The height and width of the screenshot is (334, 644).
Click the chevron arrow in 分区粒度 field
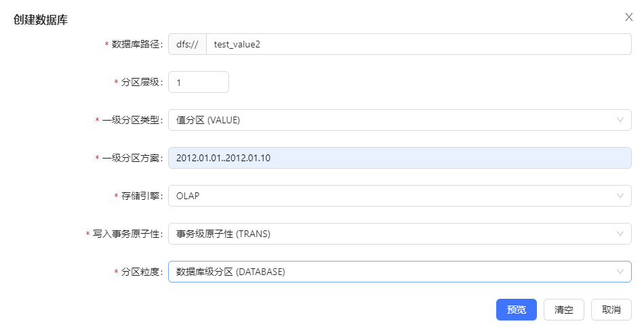620,272
